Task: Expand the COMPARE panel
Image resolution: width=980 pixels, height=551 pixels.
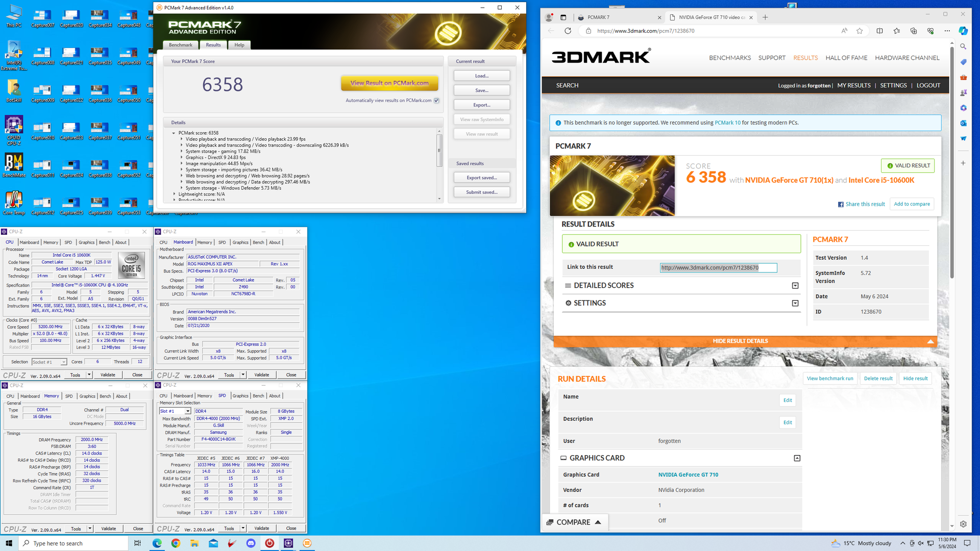Action: [574, 522]
